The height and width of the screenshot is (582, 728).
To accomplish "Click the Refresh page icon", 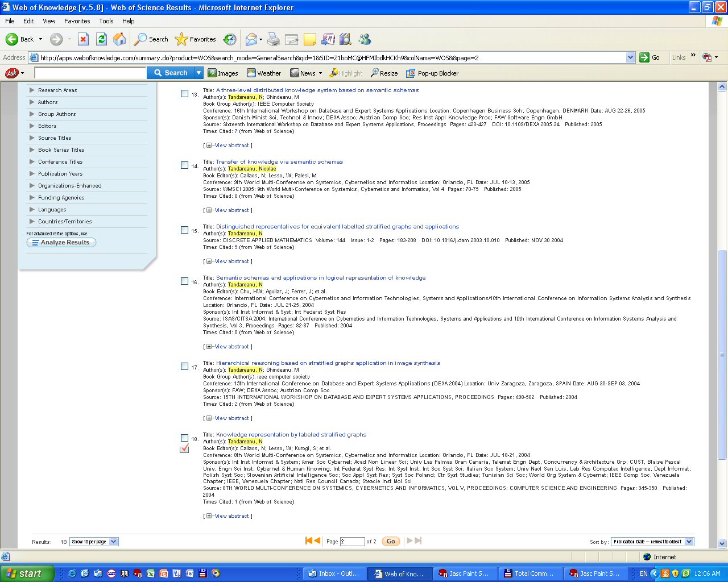I will coord(102,39).
